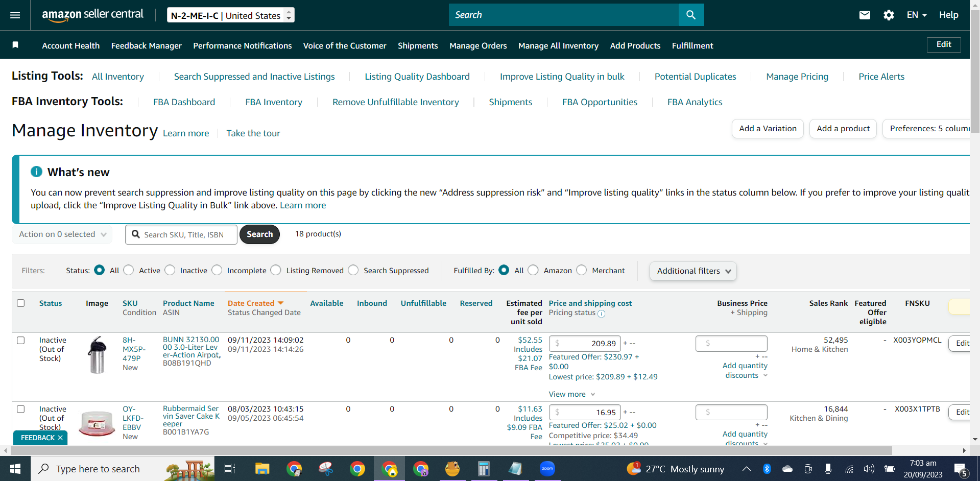
Task: Click the Help link in header
Action: (948, 15)
